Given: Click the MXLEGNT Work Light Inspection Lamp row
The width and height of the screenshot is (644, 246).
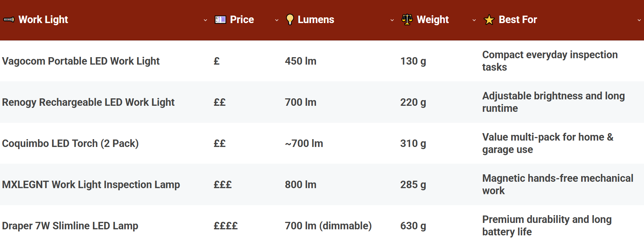Looking at the screenshot, I should pos(91,185).
